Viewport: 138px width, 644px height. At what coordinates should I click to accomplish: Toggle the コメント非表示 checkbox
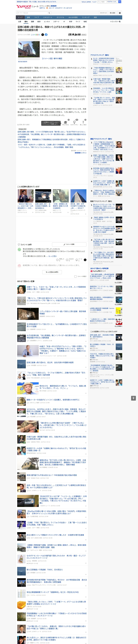[x=75, y=276]
